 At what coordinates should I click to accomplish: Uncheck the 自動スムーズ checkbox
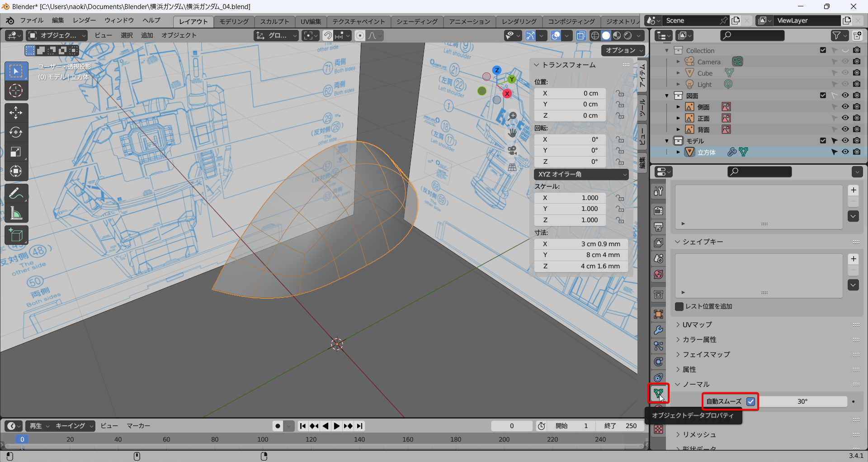[x=751, y=401]
